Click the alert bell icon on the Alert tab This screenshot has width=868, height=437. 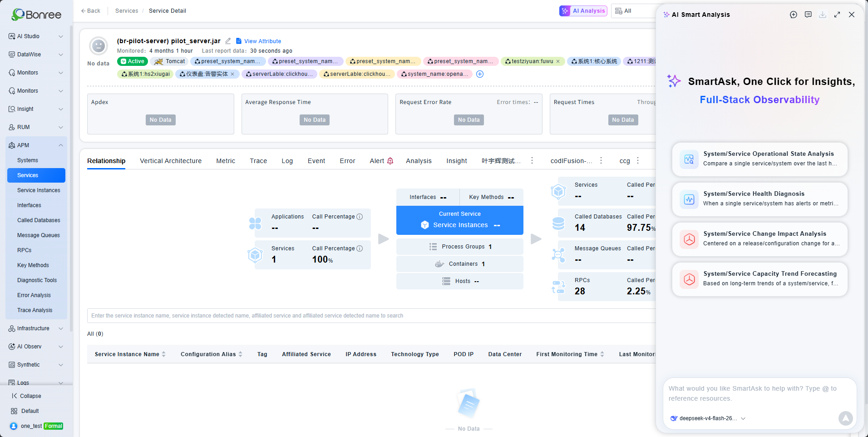click(390, 161)
